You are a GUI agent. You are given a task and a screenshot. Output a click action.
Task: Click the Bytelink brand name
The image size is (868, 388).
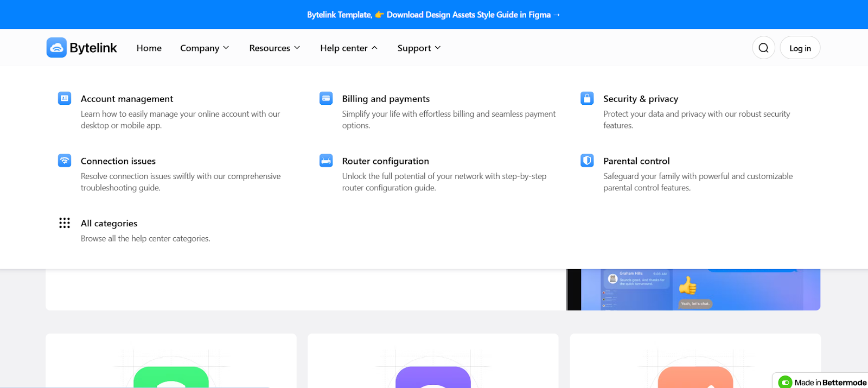coord(93,48)
